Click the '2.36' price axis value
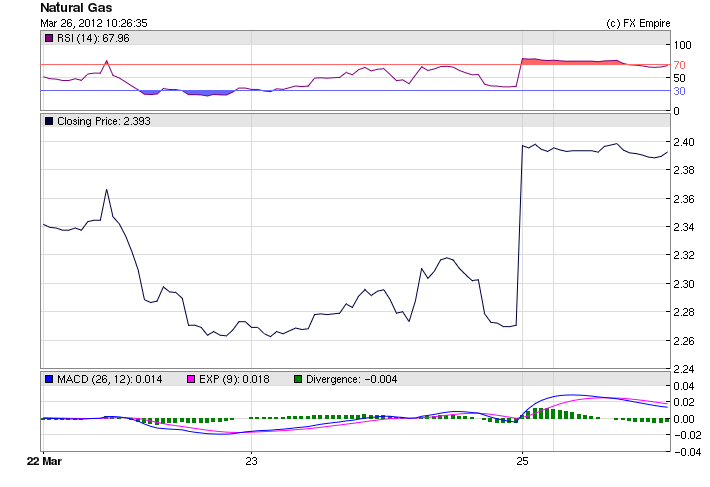 click(x=684, y=199)
